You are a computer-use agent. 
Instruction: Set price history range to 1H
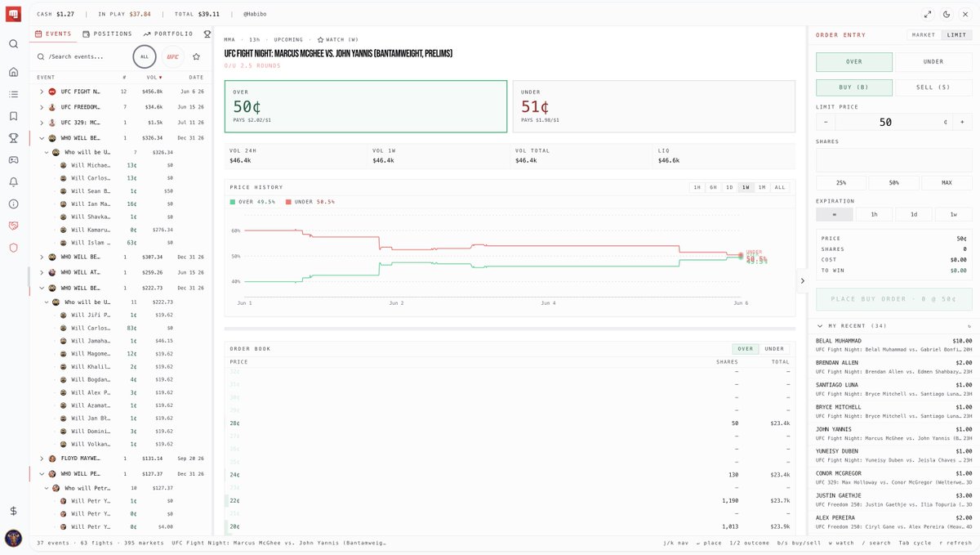pyautogui.click(x=697, y=187)
